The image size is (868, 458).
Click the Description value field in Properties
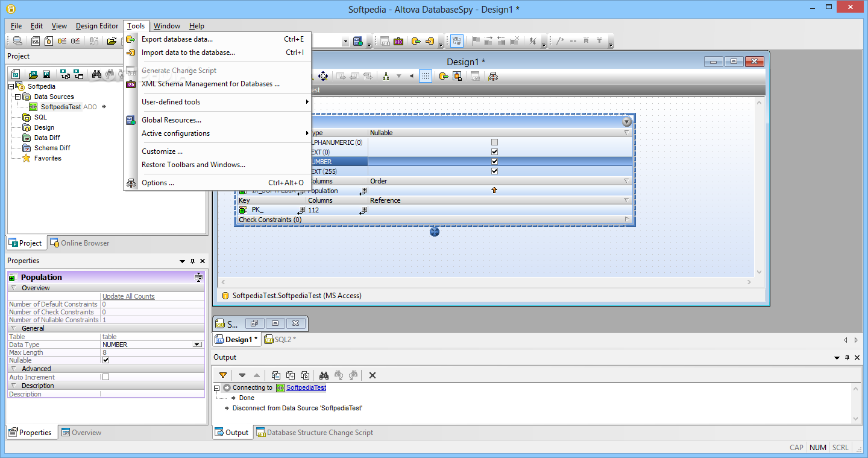click(x=153, y=394)
